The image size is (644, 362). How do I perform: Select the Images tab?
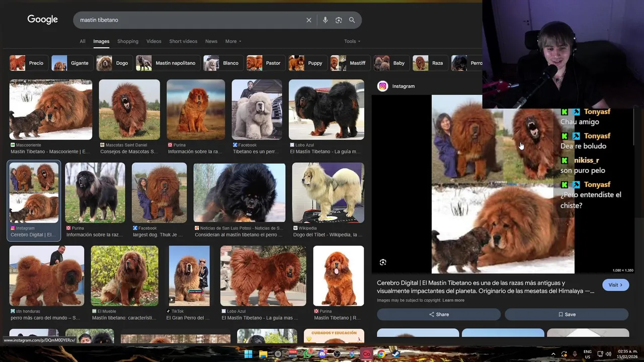pos(101,41)
